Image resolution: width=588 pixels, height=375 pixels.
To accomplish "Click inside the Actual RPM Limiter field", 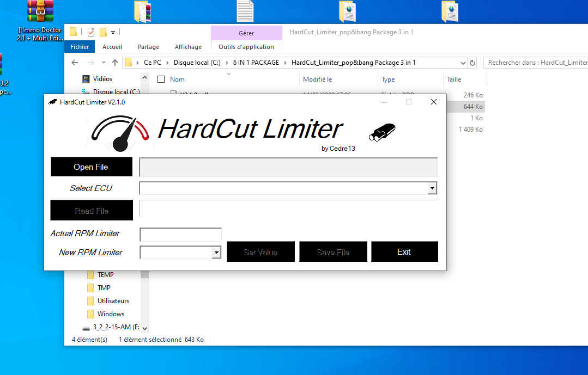I will (x=180, y=235).
